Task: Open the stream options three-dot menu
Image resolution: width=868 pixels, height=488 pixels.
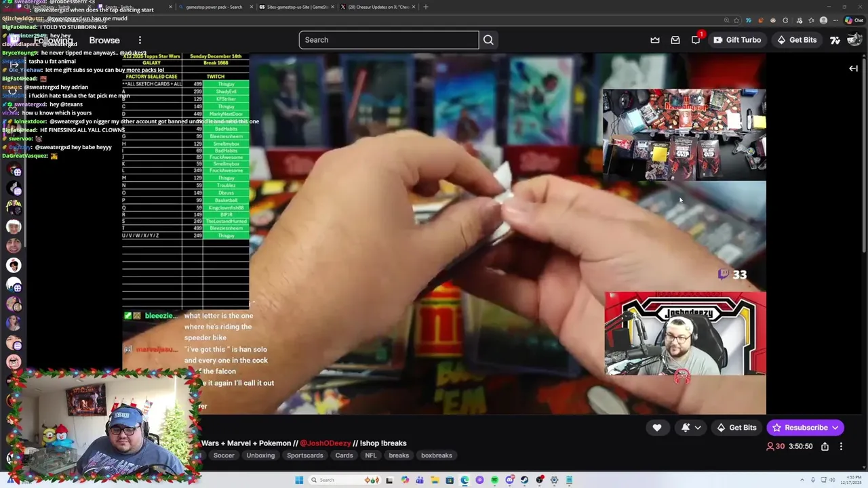Action: click(x=841, y=447)
